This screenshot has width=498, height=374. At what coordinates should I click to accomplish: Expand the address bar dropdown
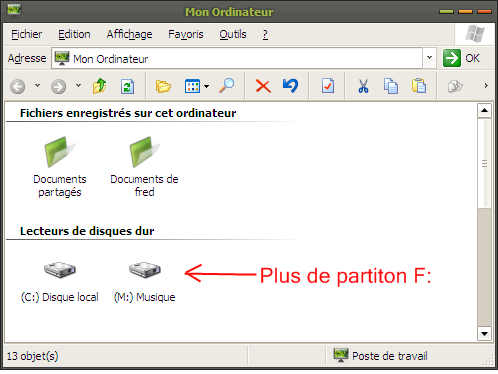[429, 58]
